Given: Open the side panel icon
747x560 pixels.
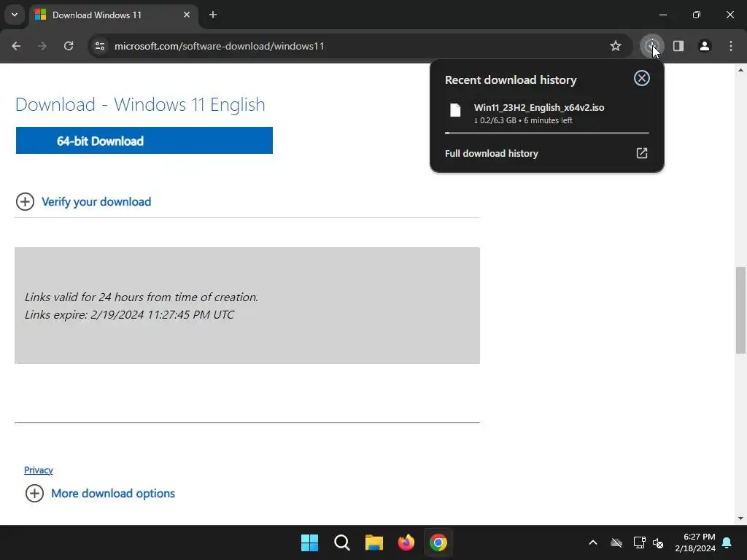Looking at the screenshot, I should pos(678,46).
